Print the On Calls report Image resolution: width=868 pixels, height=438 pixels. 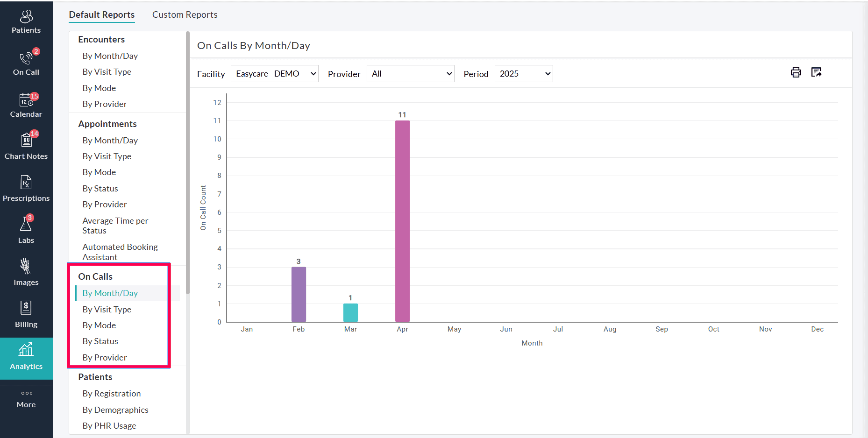pos(796,72)
